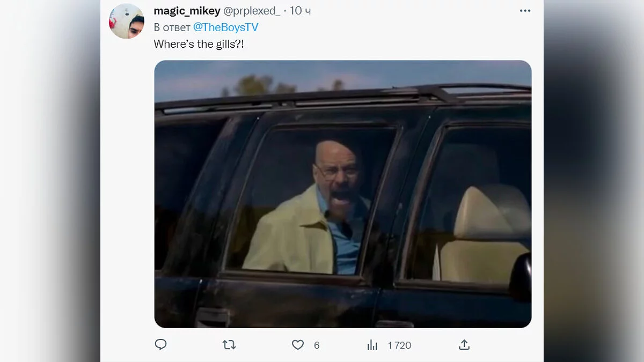Share the tweet via the upload arrow icon
644x362 pixels.
coord(465,345)
